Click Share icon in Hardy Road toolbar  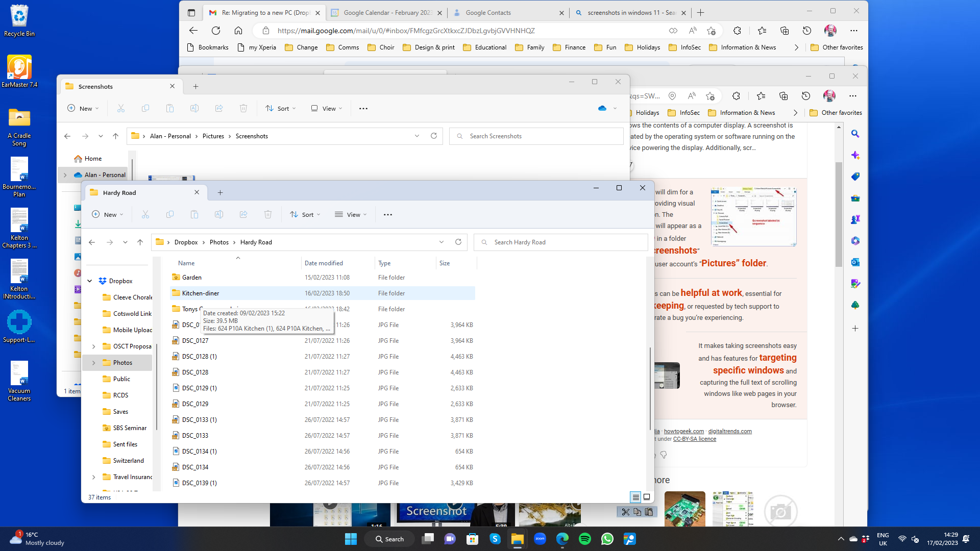(243, 215)
